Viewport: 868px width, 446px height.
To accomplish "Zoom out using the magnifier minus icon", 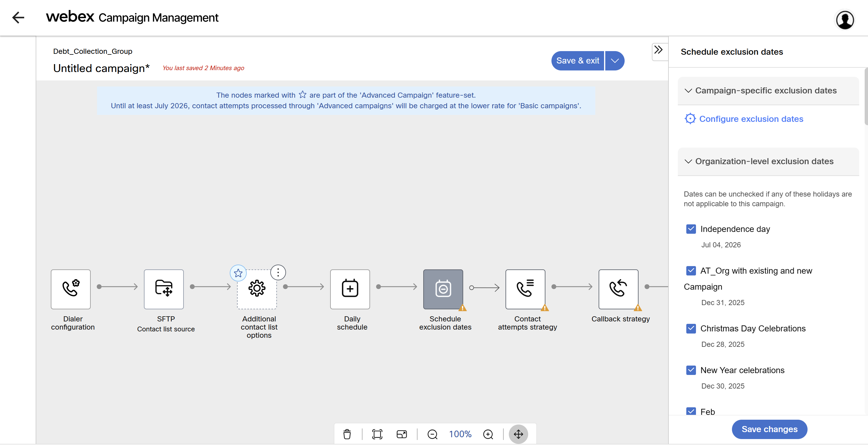I will coord(432,434).
